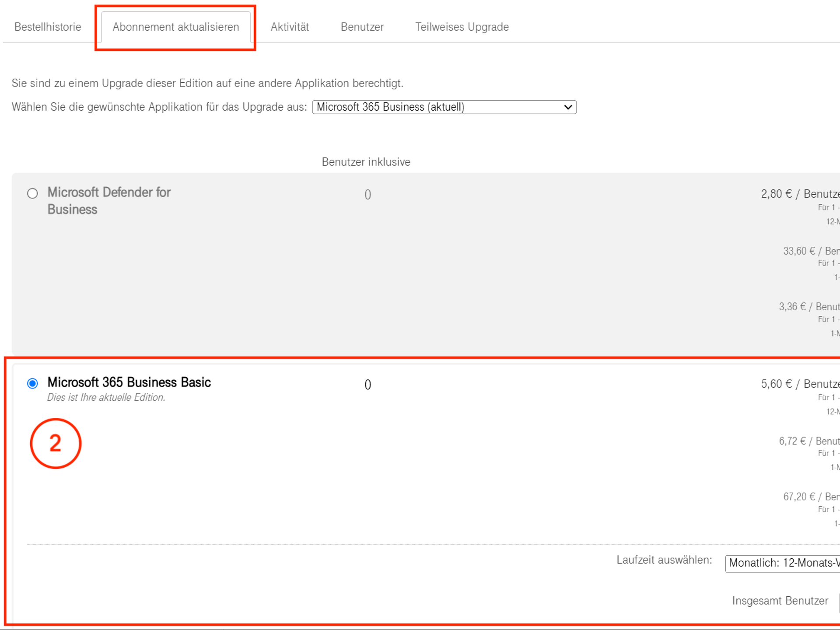Switch to Abonnement aktualisieren tab
Image resolution: width=840 pixels, height=630 pixels.
tap(175, 27)
